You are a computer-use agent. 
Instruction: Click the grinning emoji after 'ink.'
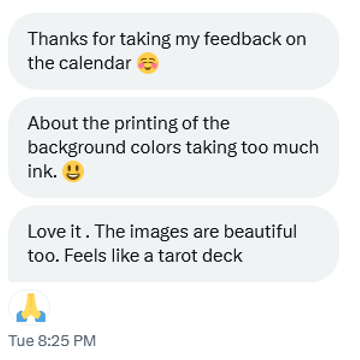[73, 172]
